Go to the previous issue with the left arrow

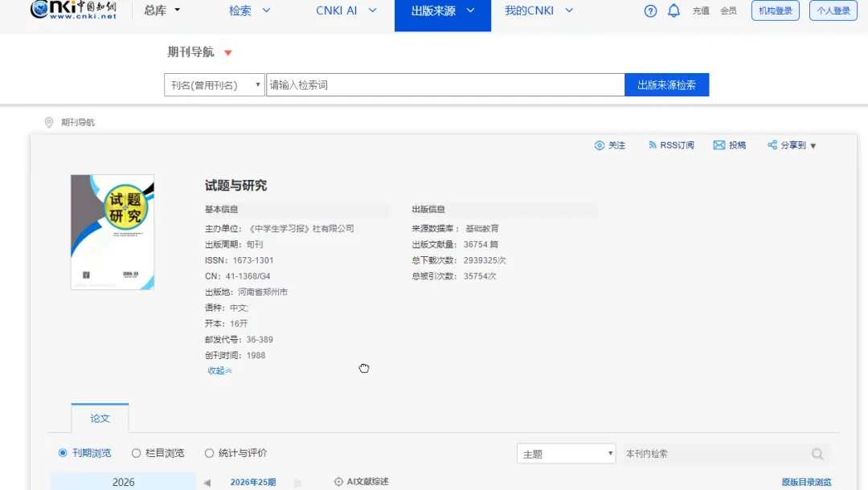pos(207,483)
